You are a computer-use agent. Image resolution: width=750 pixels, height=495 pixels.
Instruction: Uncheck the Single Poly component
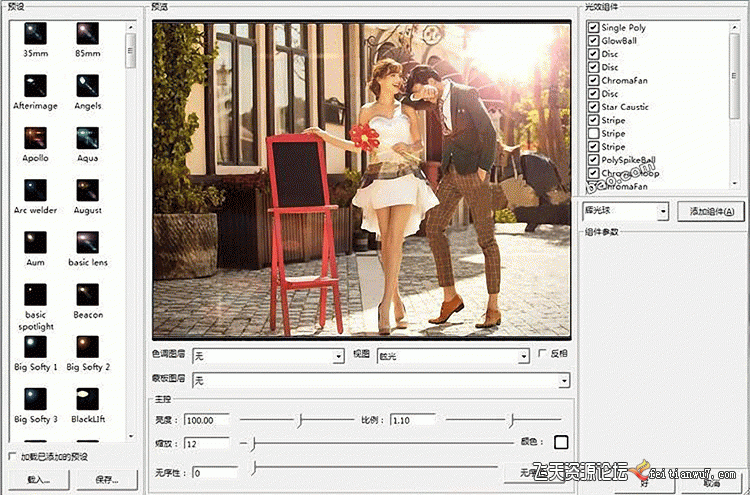click(x=594, y=28)
